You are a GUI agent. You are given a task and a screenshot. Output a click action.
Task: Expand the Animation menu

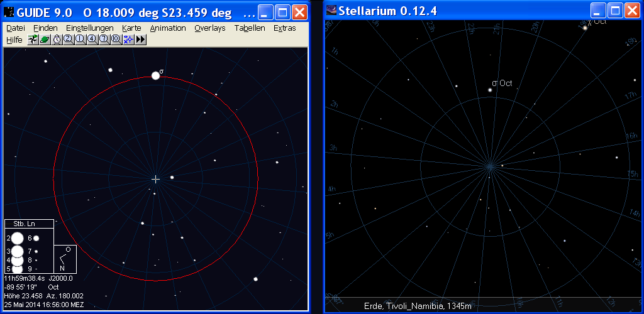tap(168, 28)
